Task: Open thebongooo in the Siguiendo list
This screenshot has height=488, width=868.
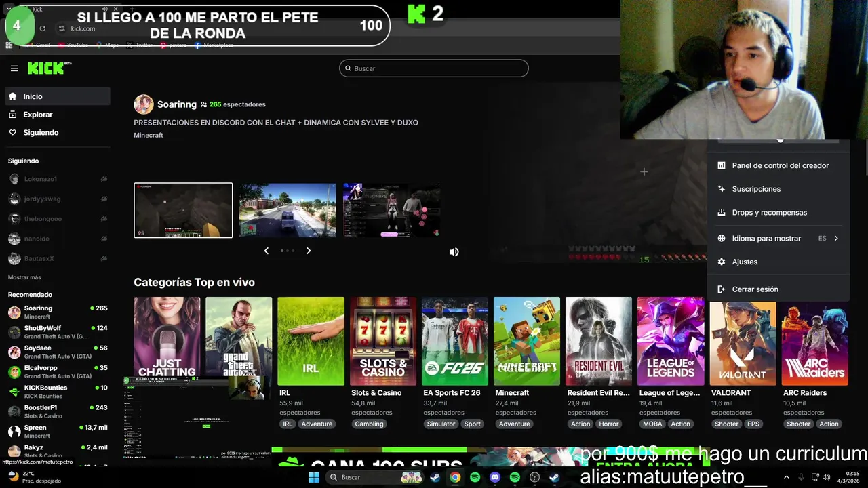Action: (x=58, y=219)
